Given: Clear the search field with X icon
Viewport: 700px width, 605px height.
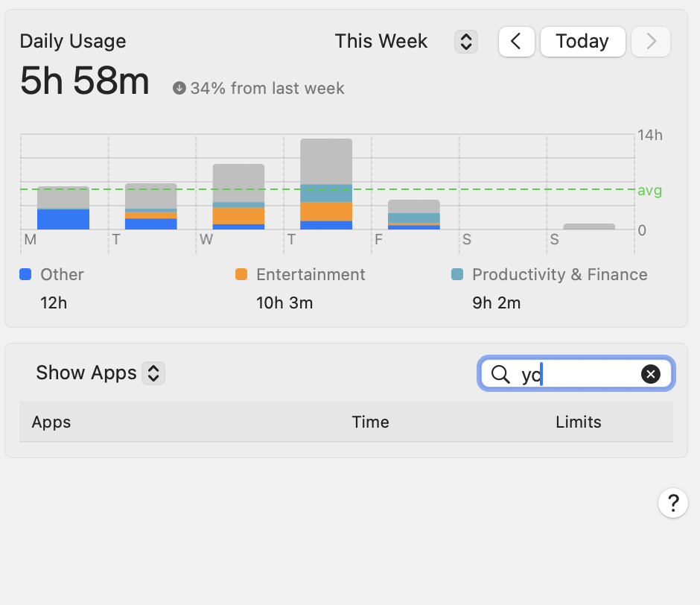Looking at the screenshot, I should (650, 374).
